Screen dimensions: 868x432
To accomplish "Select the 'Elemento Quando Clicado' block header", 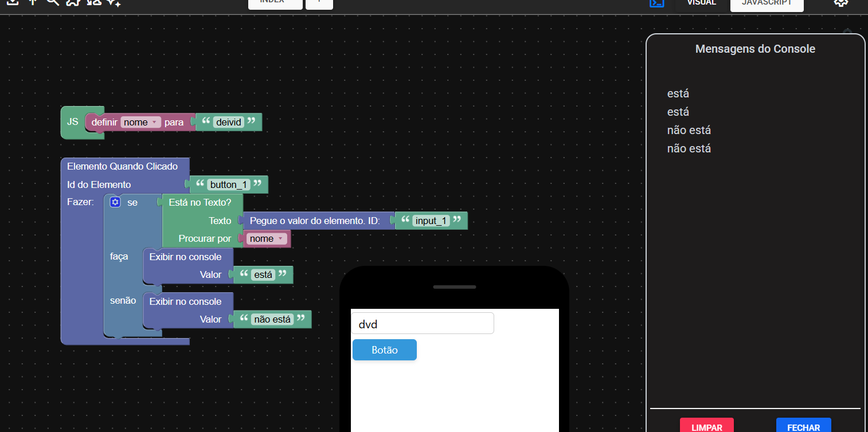I will (122, 167).
